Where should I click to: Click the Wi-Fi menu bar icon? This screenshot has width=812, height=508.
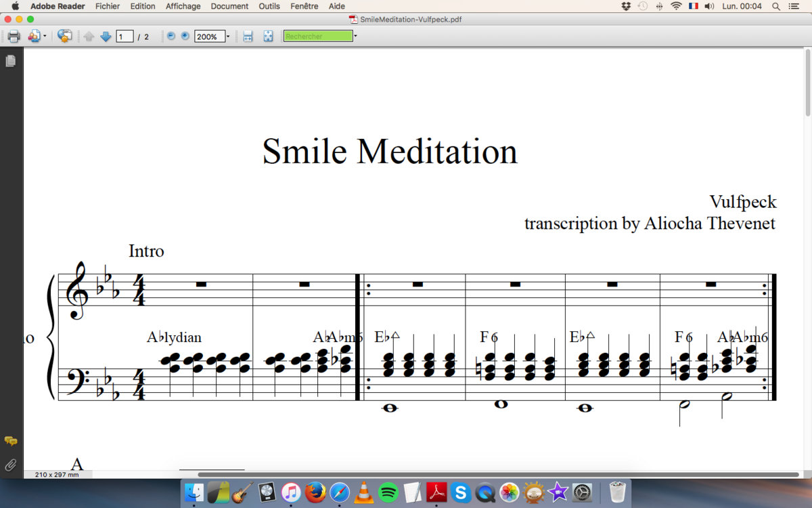tap(676, 6)
